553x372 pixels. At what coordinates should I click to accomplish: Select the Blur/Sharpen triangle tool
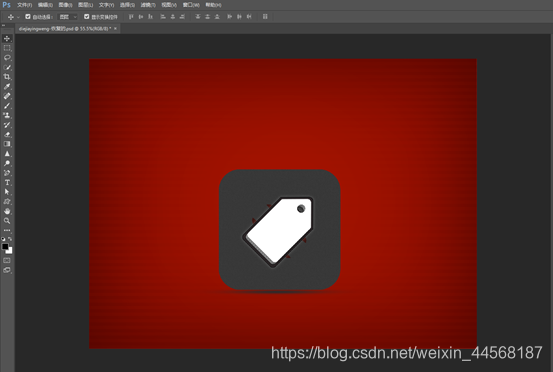7,154
